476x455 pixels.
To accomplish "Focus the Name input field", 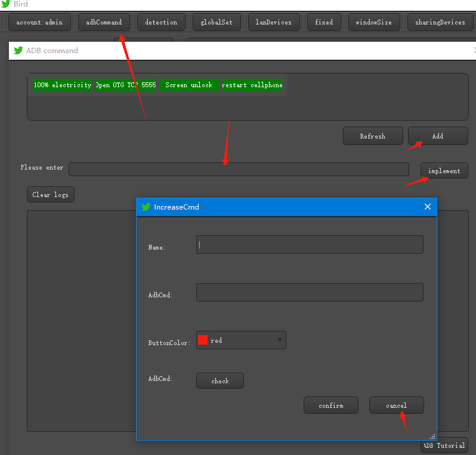I will (310, 244).
